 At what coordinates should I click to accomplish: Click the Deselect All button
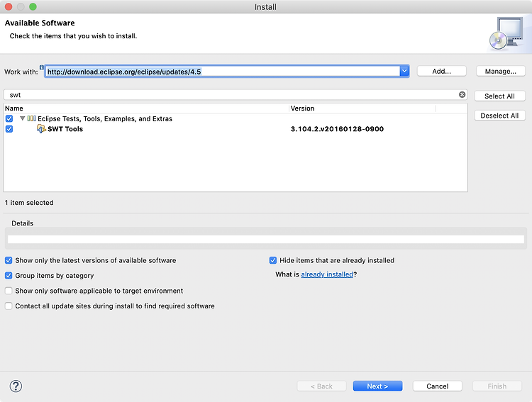[499, 116]
